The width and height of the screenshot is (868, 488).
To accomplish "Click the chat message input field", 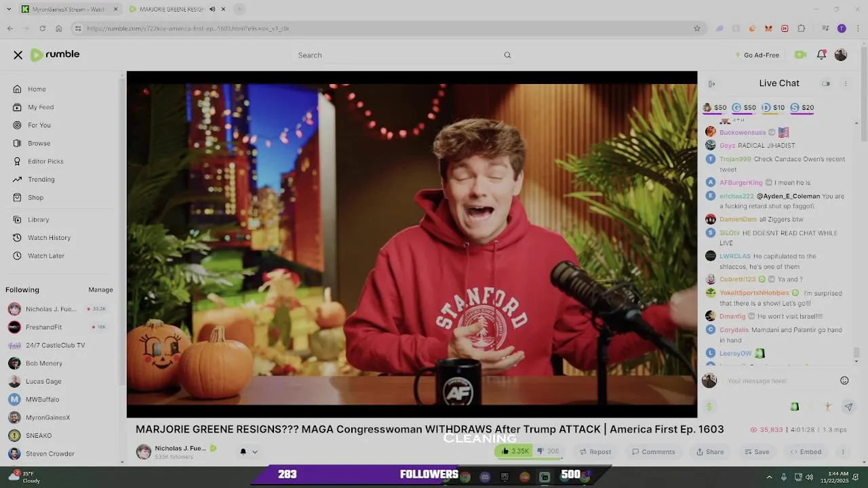I will (x=780, y=381).
